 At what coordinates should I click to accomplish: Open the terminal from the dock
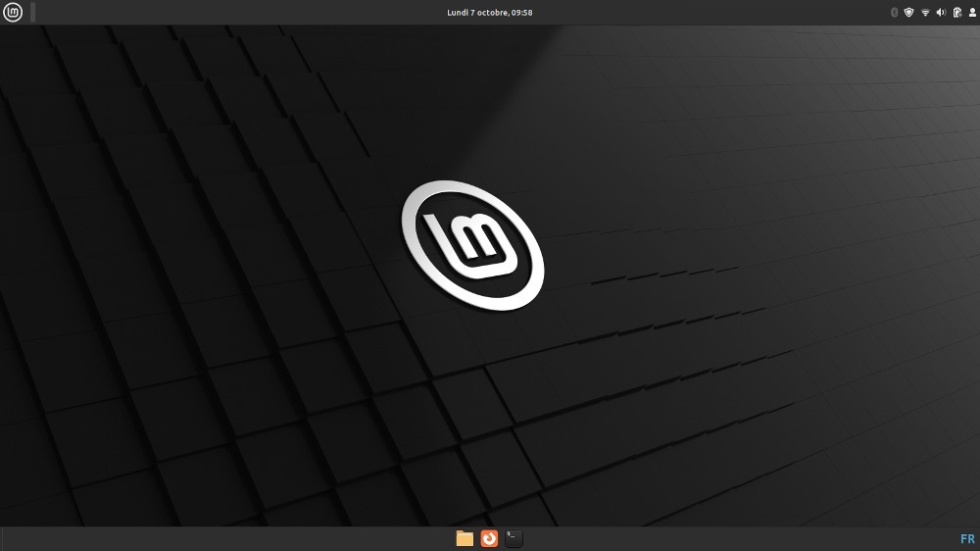[514, 538]
